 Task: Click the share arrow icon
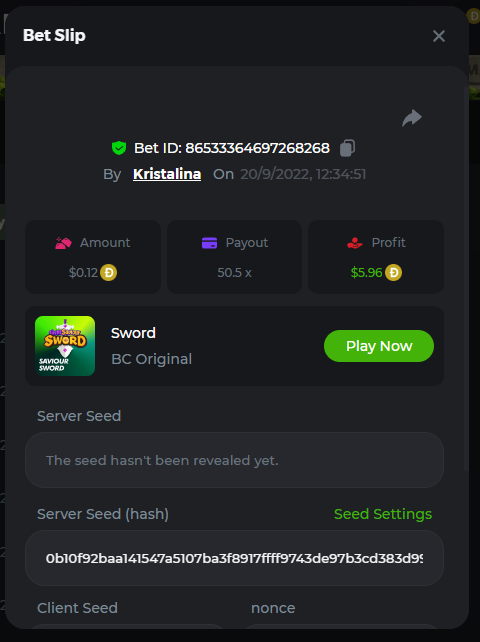click(x=412, y=118)
